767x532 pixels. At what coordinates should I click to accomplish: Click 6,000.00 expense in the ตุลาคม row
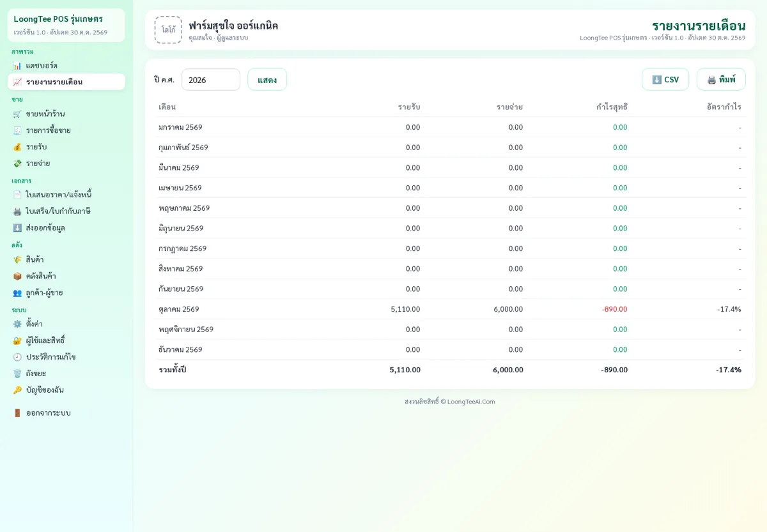pyautogui.click(x=508, y=309)
